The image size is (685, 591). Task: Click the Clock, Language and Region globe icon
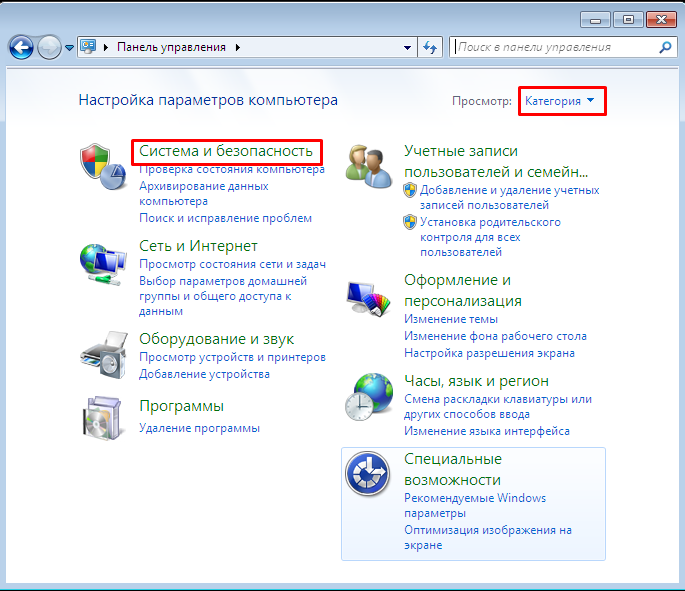point(369,397)
